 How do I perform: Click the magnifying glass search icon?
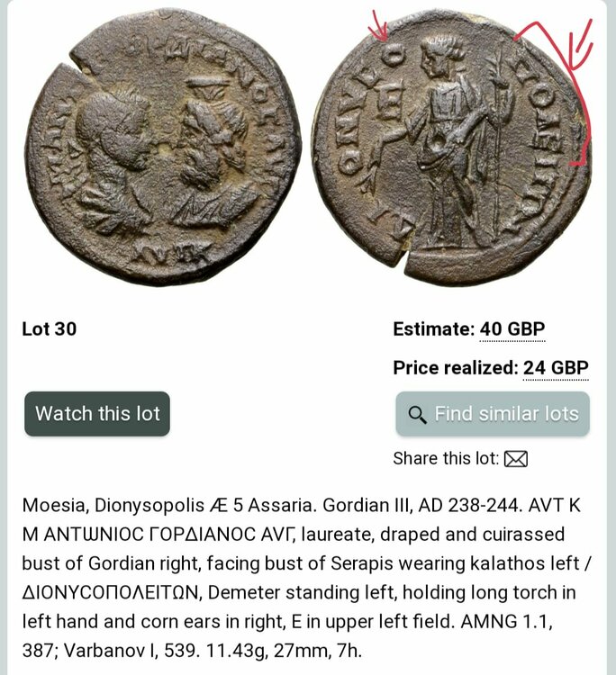(417, 415)
